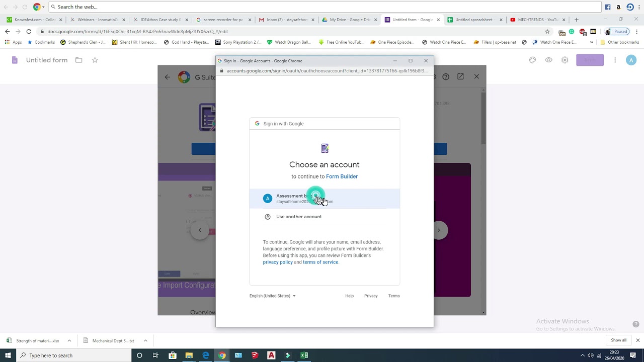Switch to the Knowafest.com tab
Screen dimensions: 644x362
35,20
